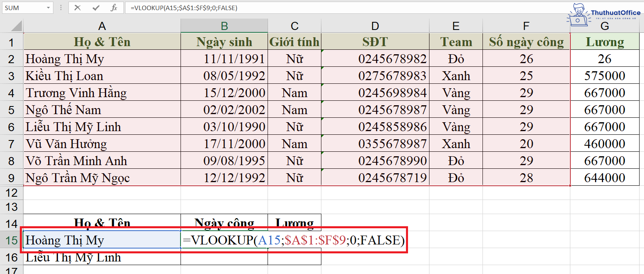
Task: Click the 'Số ngày công' header cell
Action: [526, 42]
